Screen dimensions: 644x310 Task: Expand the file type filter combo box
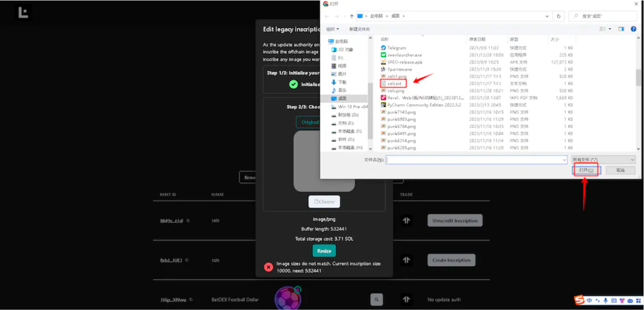point(603,160)
